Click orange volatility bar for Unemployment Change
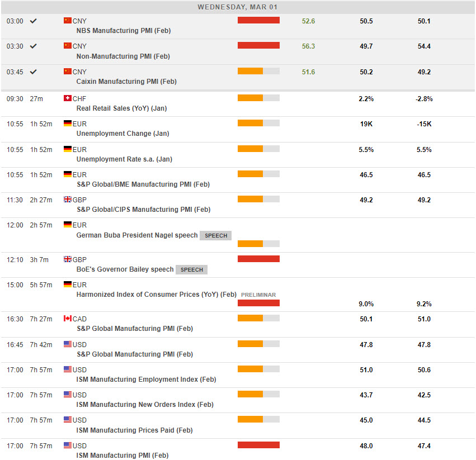 point(250,124)
